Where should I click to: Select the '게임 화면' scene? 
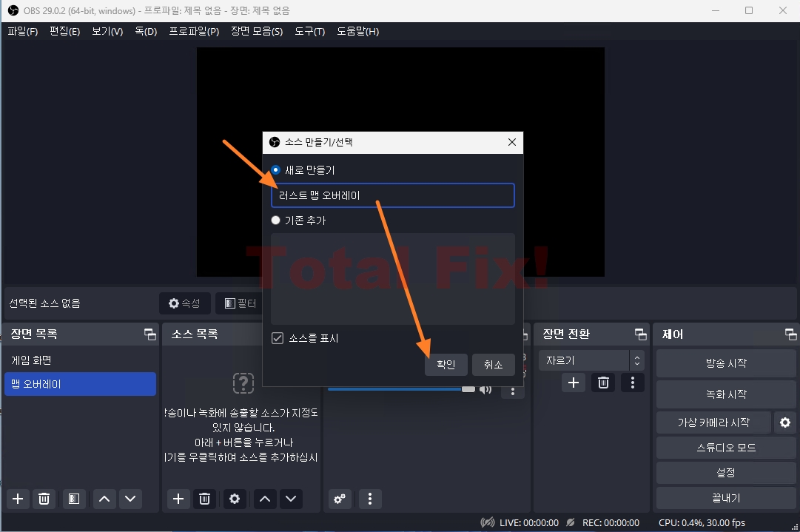80,360
